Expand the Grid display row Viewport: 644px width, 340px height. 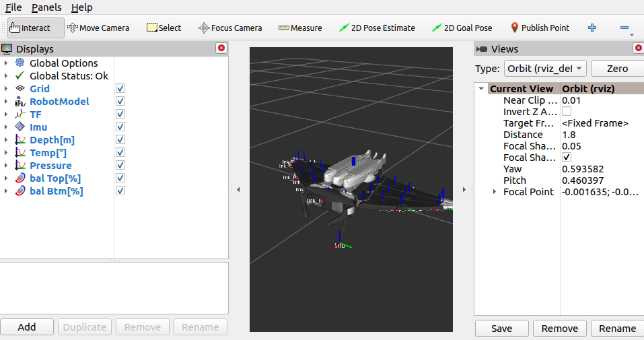click(6, 88)
